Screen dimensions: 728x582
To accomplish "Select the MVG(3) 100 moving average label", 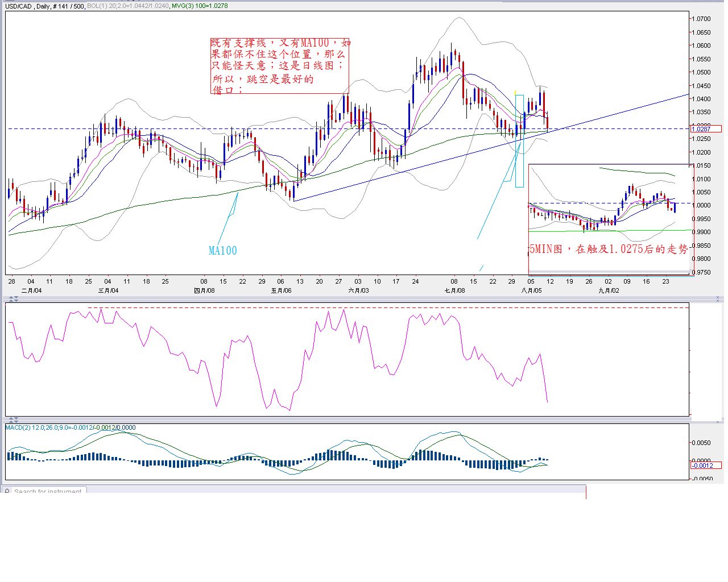I will click(200, 6).
